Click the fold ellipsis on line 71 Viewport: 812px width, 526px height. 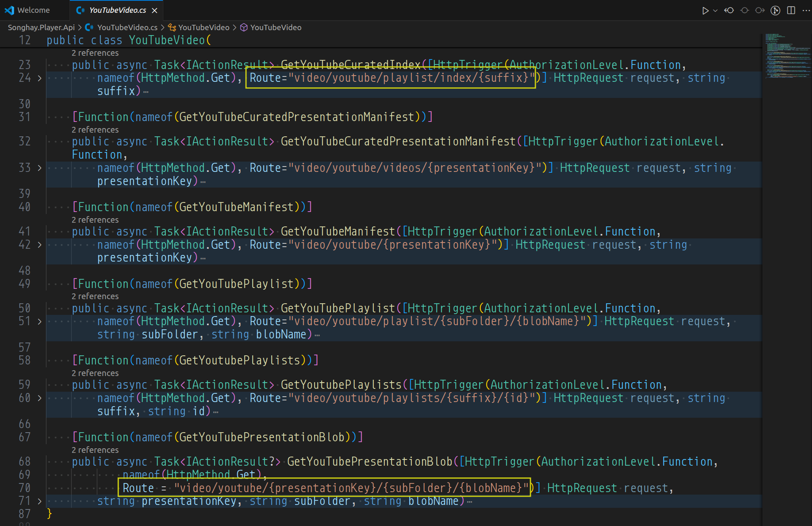pyautogui.click(x=469, y=502)
